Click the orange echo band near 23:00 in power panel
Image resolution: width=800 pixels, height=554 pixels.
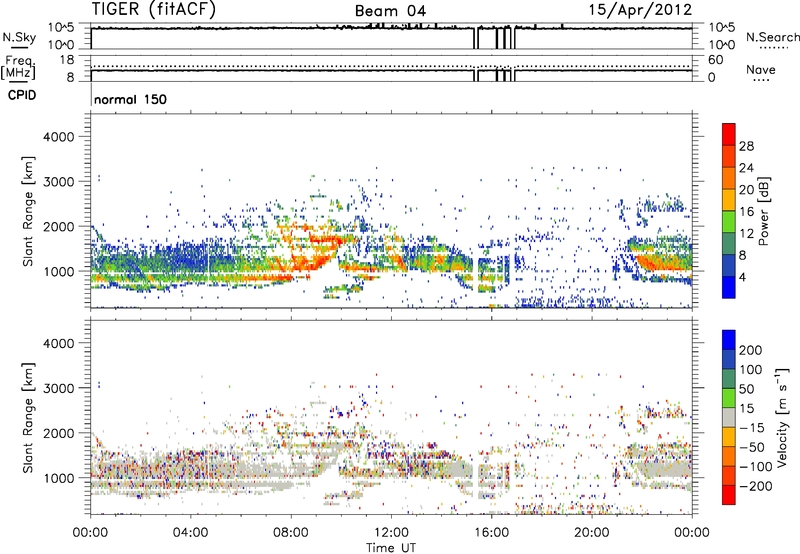663,263
